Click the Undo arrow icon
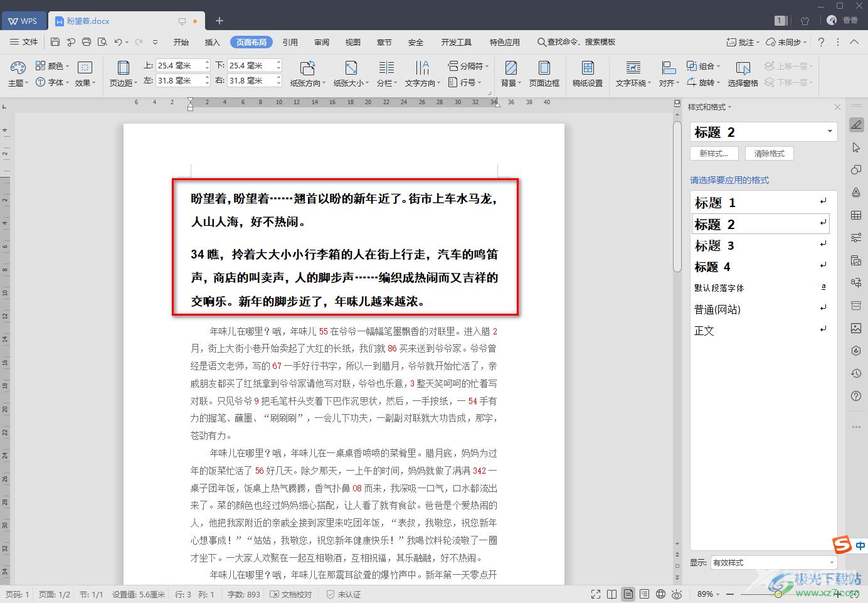868x603 pixels. 119,42
